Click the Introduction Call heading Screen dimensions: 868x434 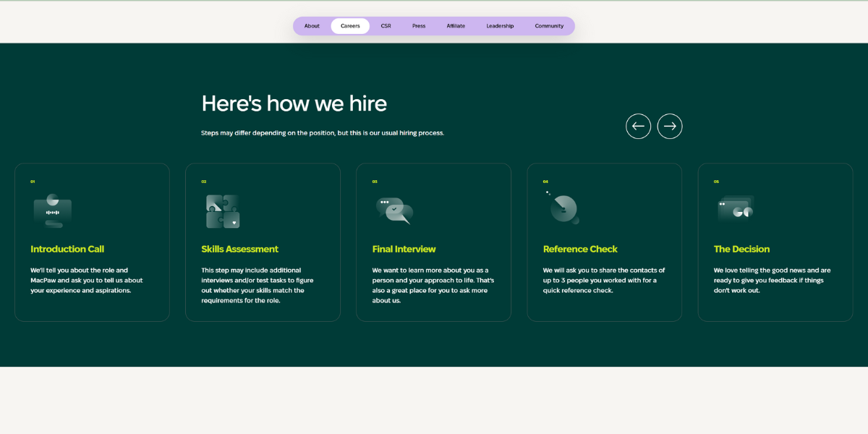67,249
